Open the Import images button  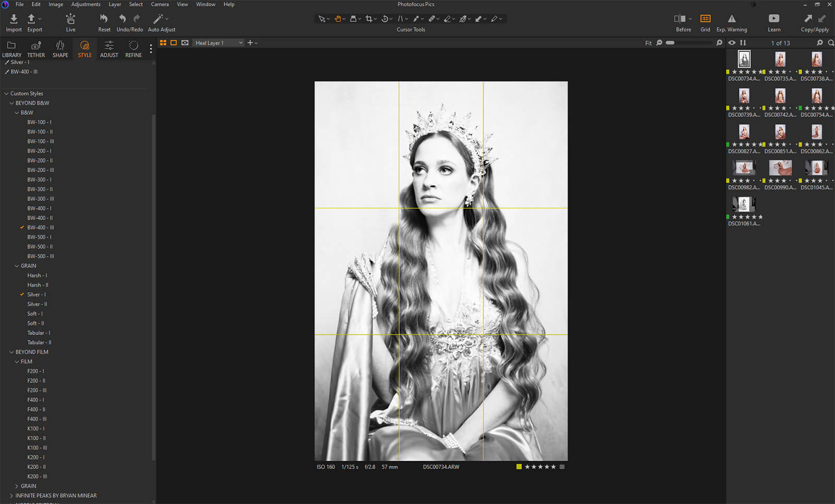point(14,19)
